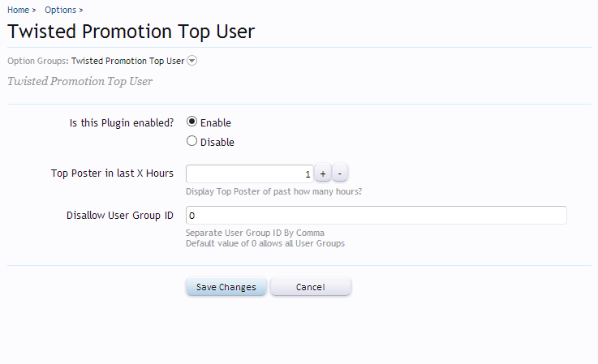Screen dimensions: 598x364
Task: Select the Enable radio button
Action: [x=191, y=122]
